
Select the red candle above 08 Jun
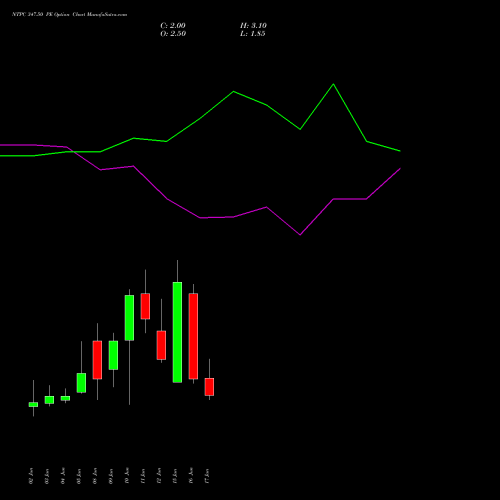[x=97, y=360]
